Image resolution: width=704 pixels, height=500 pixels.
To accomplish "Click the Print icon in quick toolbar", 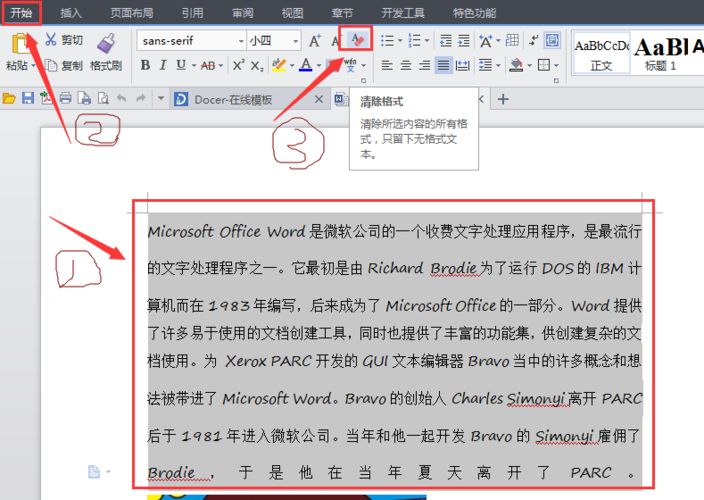I will [x=66, y=98].
